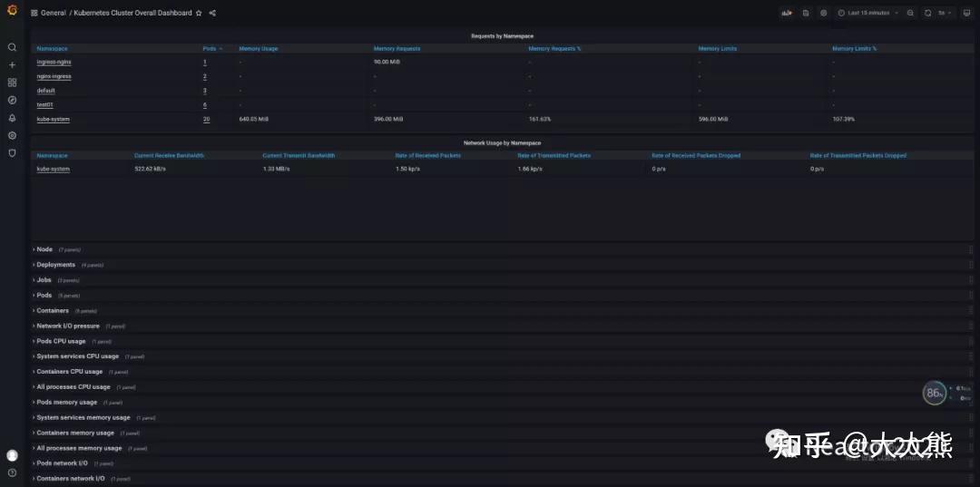Expand the System services CPU usage row
The width and height of the screenshot is (980, 487).
coord(77,356)
